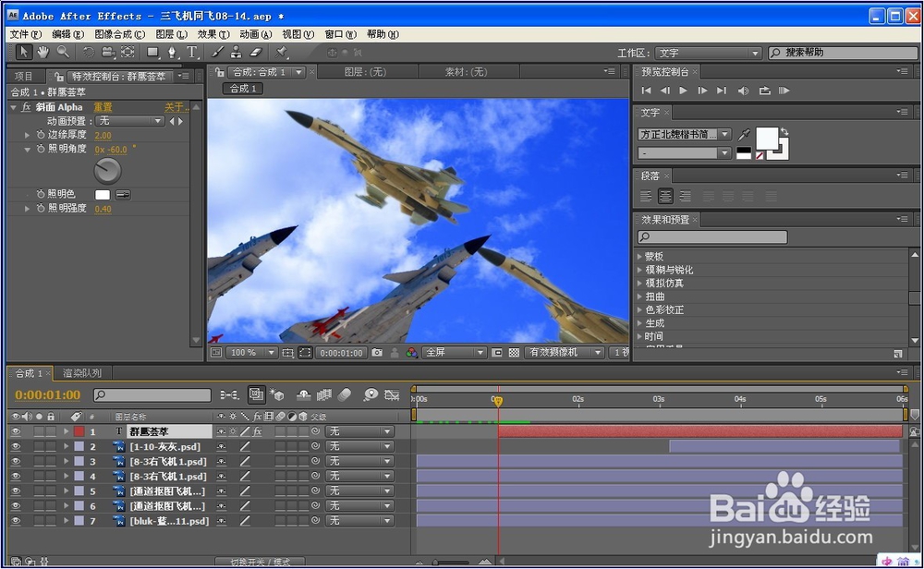This screenshot has width=924, height=569.
Task: Click the 关于 about link
Action: 176,107
